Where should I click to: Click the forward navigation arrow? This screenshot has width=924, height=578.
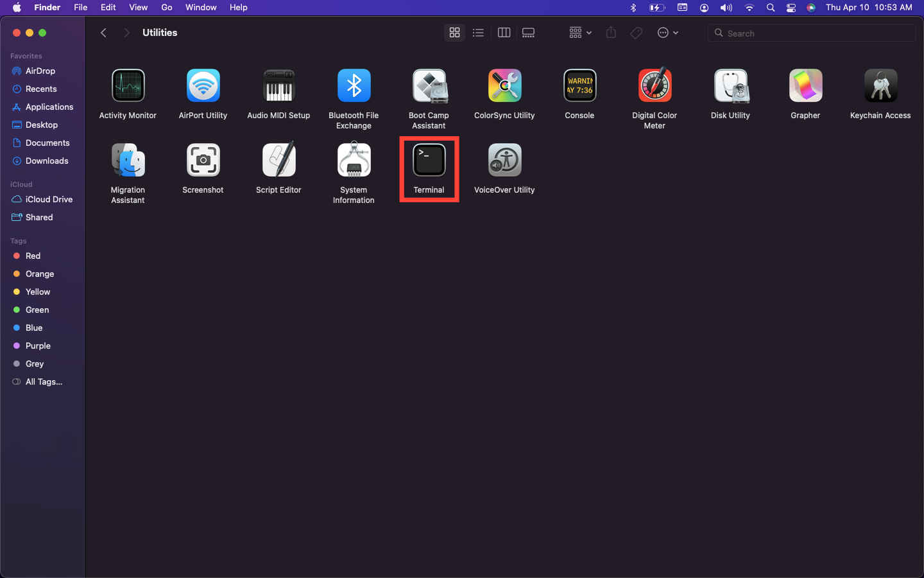(x=126, y=33)
